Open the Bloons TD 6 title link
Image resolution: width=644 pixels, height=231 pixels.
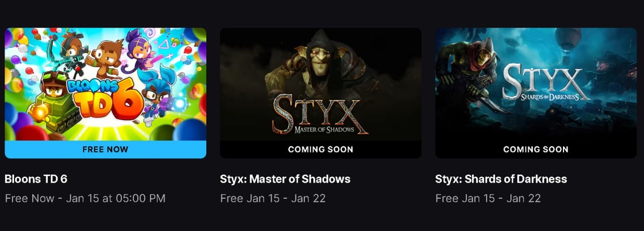pos(36,179)
